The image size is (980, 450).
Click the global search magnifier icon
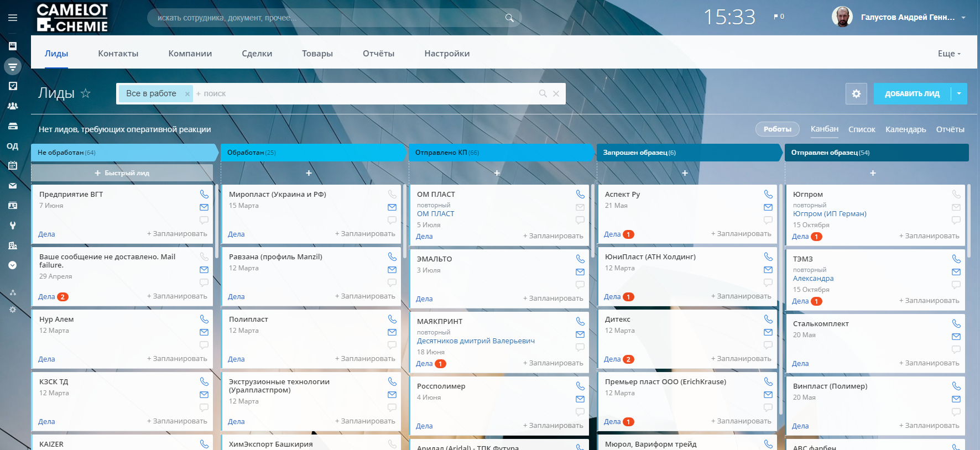[x=509, y=18]
